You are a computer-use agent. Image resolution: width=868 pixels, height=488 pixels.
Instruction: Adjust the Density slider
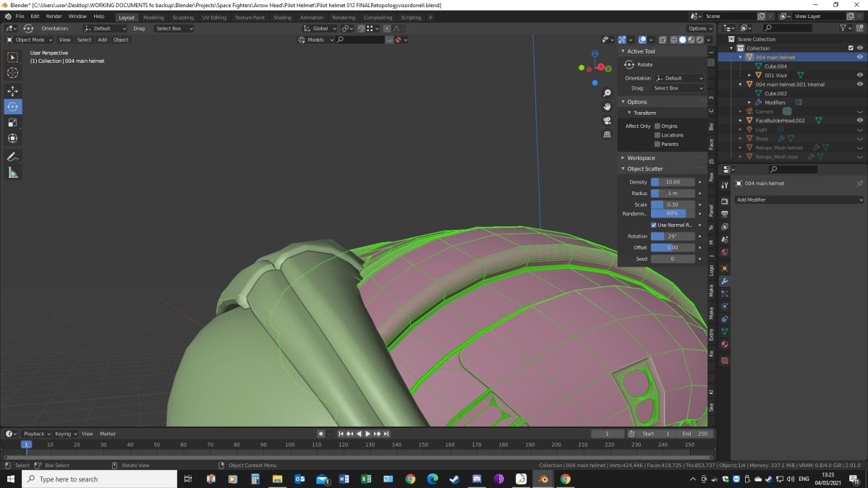[x=673, y=182]
